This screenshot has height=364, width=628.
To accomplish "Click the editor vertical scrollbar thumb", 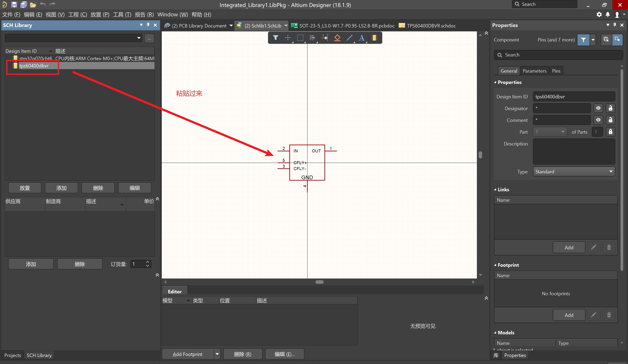I will point(480,155).
